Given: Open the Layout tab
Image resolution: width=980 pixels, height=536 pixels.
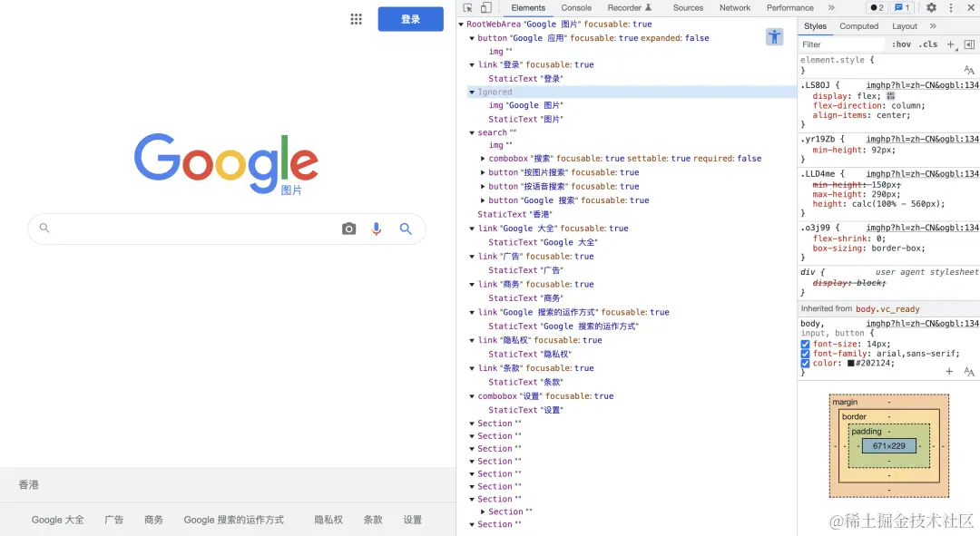Looking at the screenshot, I should click(905, 26).
